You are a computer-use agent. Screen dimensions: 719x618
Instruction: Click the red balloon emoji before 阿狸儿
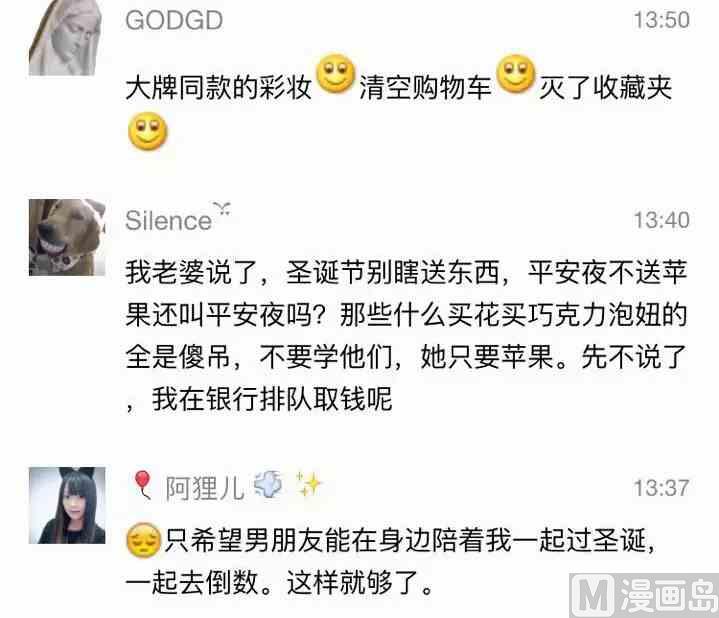click(x=143, y=484)
